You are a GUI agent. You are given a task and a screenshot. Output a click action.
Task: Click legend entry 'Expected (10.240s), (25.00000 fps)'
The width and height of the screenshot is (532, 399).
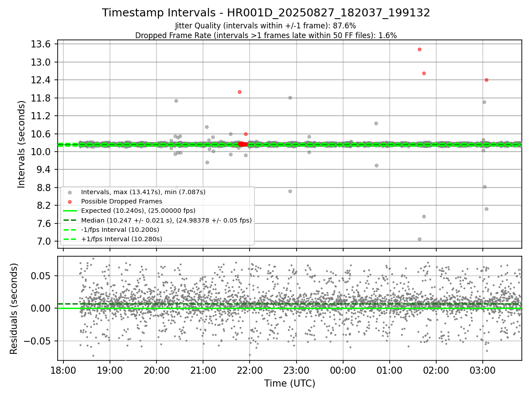tap(138, 211)
